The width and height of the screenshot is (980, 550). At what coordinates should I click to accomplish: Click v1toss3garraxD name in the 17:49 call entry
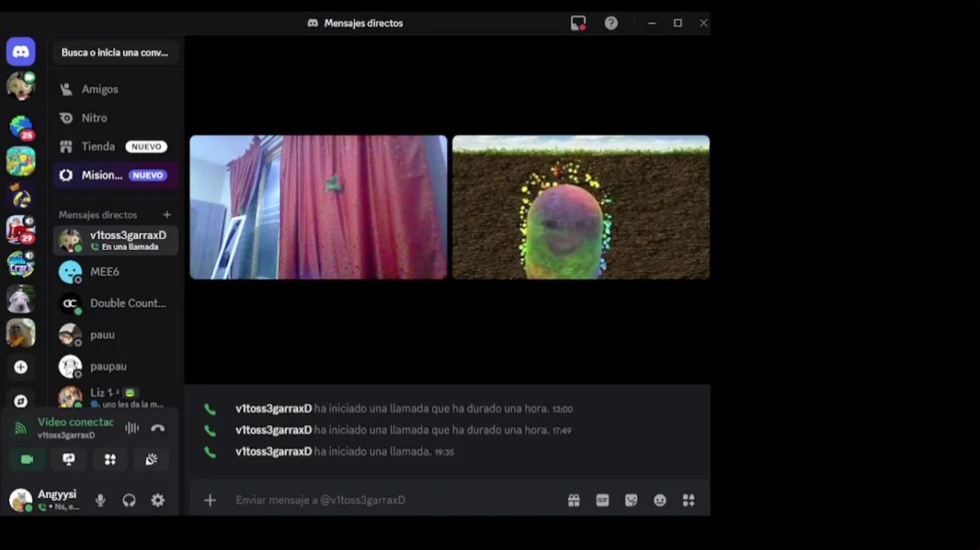click(273, 430)
